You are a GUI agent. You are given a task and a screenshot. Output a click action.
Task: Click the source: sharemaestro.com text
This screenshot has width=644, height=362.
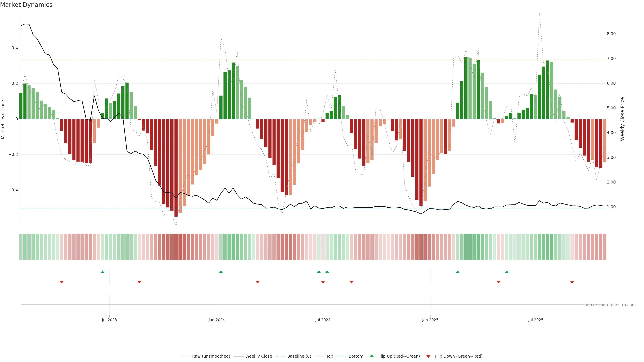pos(609,305)
